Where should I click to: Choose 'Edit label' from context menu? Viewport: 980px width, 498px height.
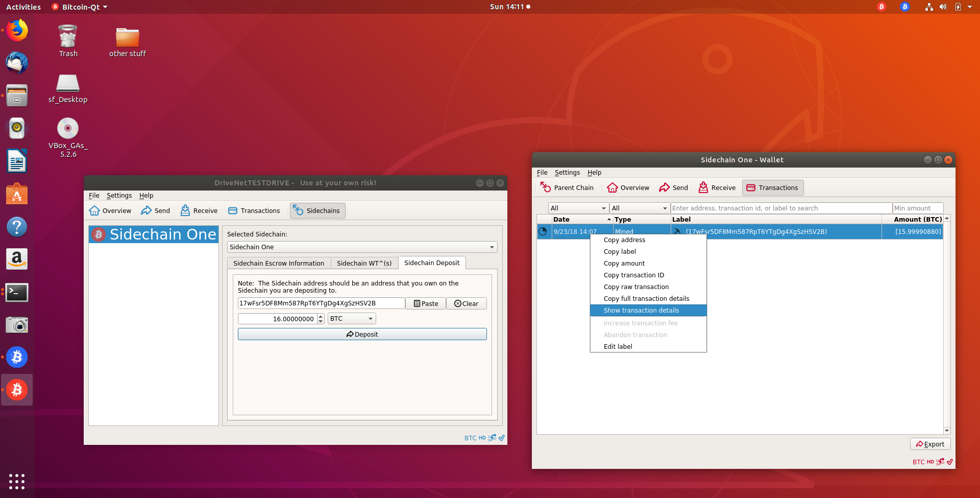coord(648,346)
